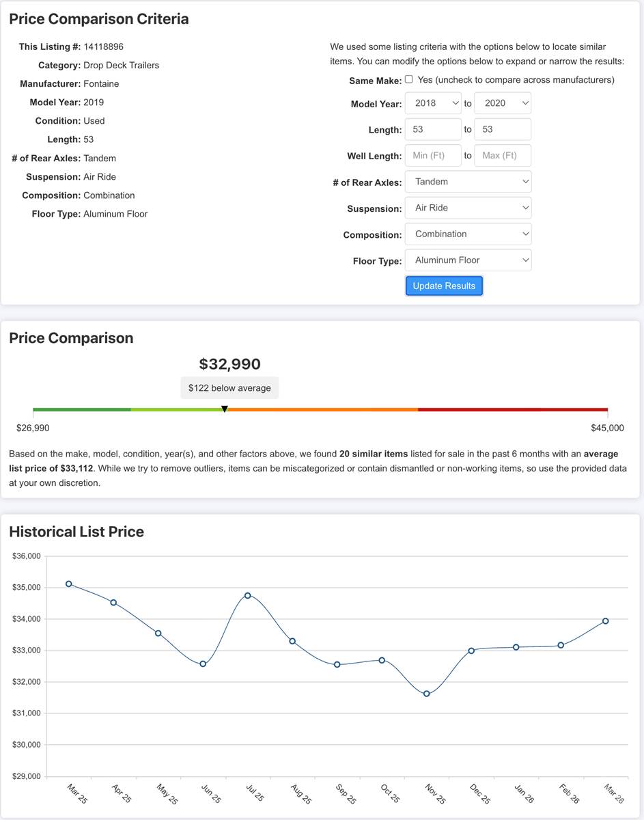The height and width of the screenshot is (820, 644).
Task: Check the Same Make checkbox
Action: click(409, 79)
